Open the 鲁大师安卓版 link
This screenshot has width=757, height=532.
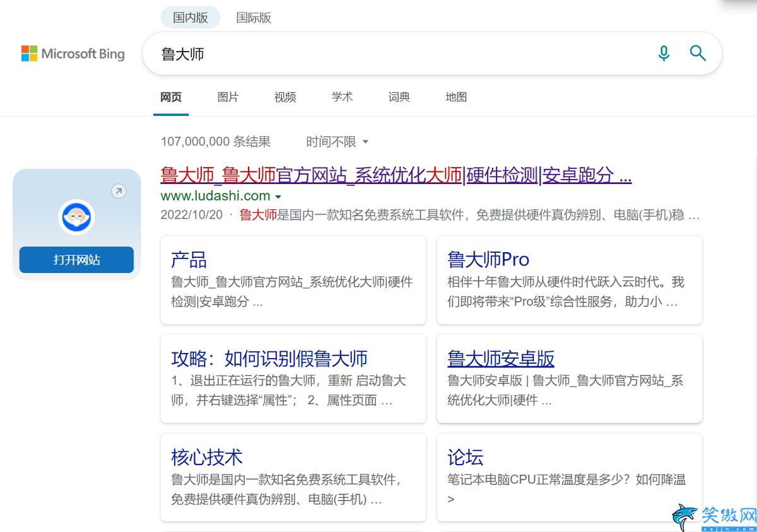tap(501, 358)
